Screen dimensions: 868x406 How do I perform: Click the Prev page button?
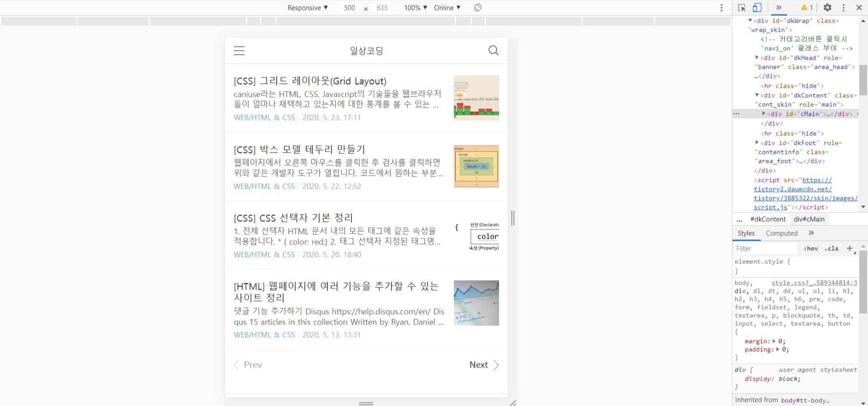248,365
